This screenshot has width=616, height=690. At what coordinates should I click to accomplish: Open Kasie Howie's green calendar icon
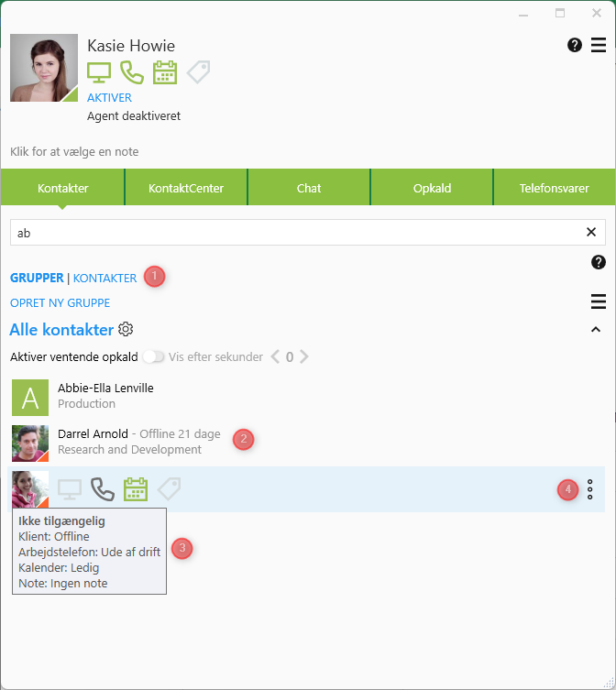[165, 72]
